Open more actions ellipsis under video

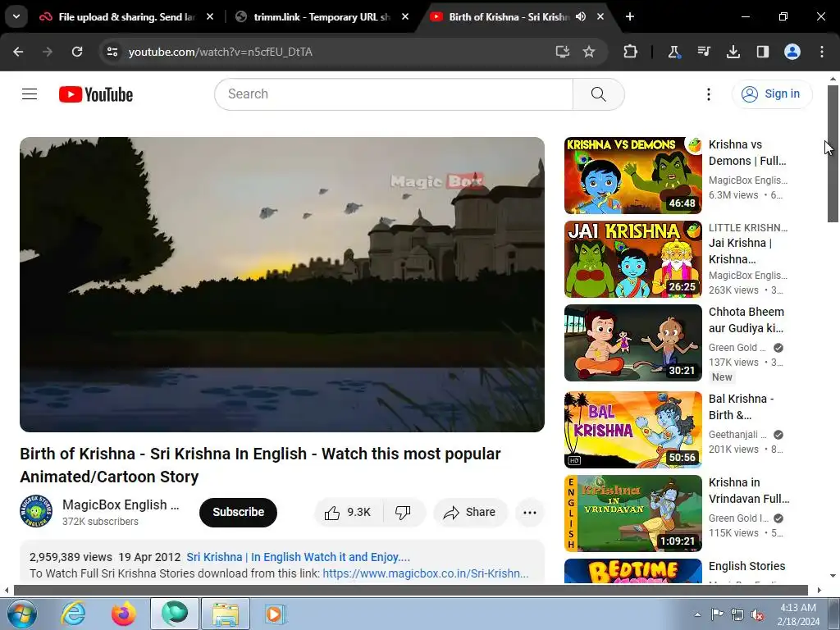click(529, 513)
